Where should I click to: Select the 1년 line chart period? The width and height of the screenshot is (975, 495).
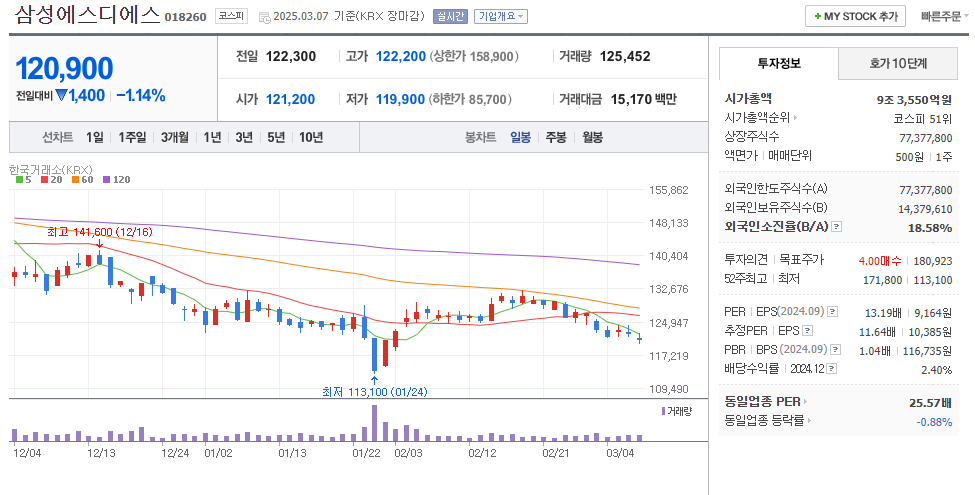click(212, 137)
